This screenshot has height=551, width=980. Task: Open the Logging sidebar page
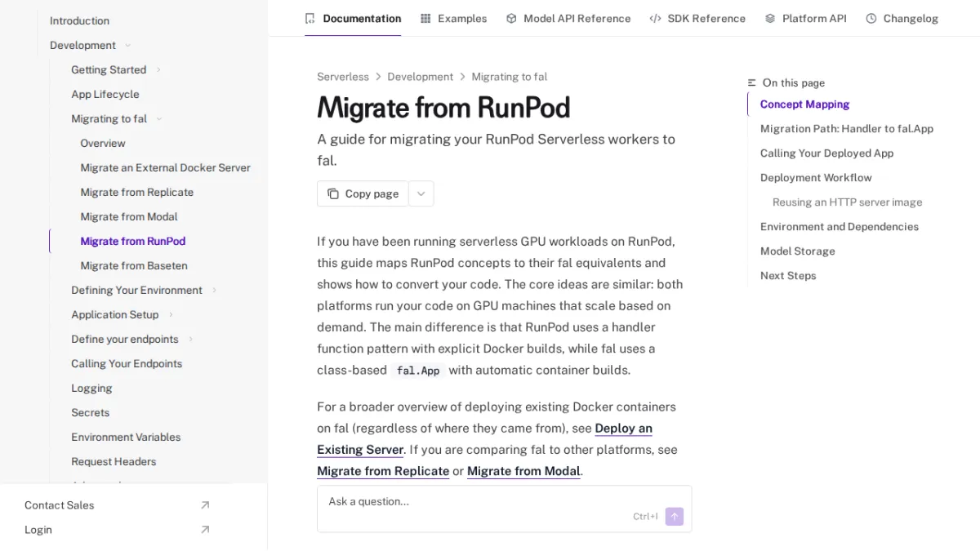(x=91, y=388)
